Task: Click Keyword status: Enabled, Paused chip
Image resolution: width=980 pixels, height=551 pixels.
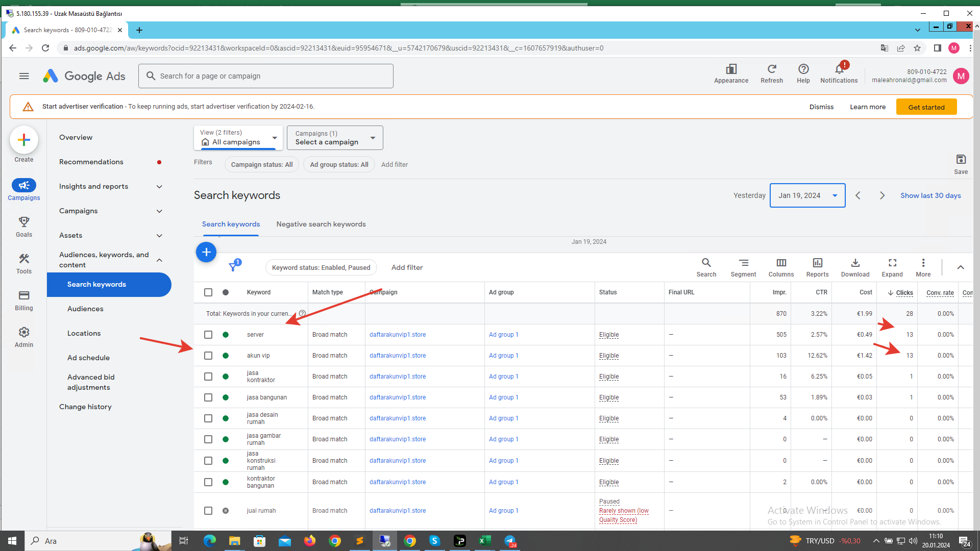Action: 321,267
